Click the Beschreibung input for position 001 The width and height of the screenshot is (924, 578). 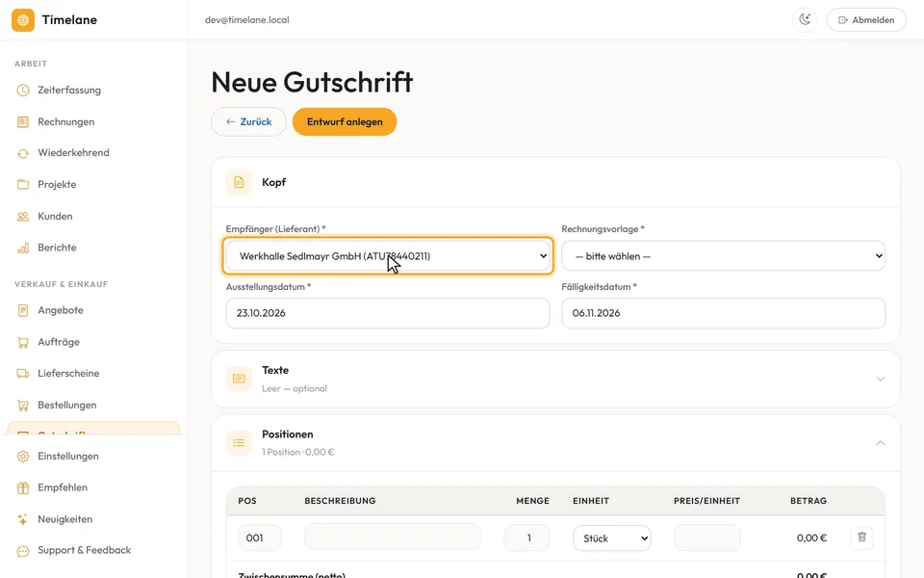393,537
